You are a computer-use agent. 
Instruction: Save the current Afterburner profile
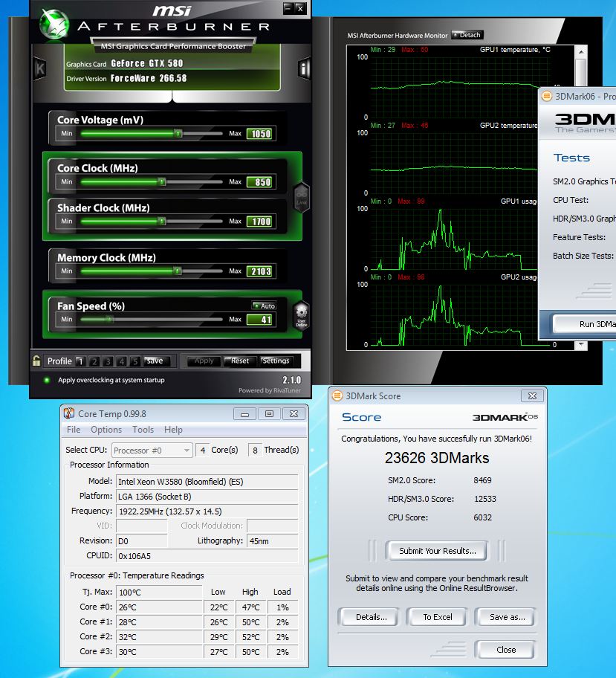point(157,361)
